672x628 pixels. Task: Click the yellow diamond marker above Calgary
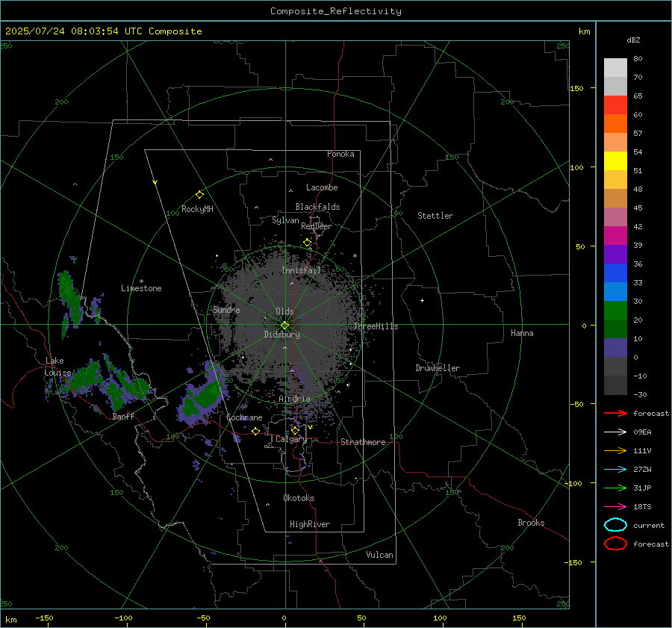click(295, 430)
